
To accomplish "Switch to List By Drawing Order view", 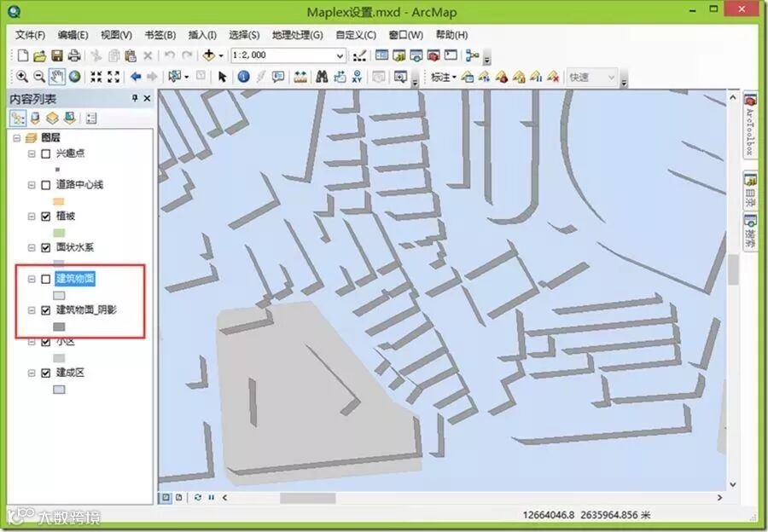I will (18, 118).
